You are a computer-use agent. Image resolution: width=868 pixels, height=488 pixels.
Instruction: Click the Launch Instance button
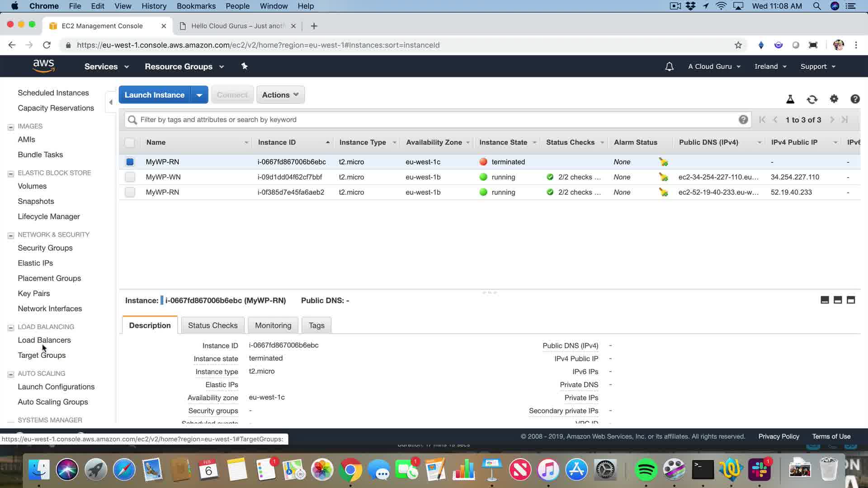coord(154,95)
